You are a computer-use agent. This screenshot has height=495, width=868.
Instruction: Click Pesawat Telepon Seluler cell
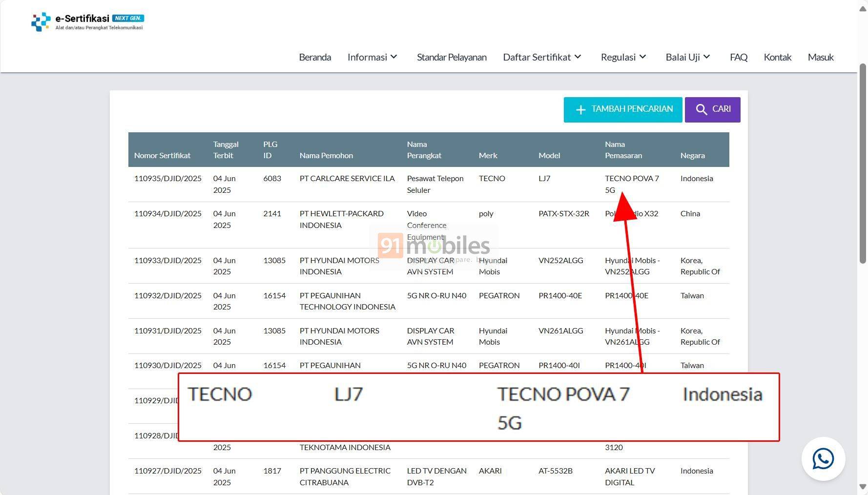point(435,184)
